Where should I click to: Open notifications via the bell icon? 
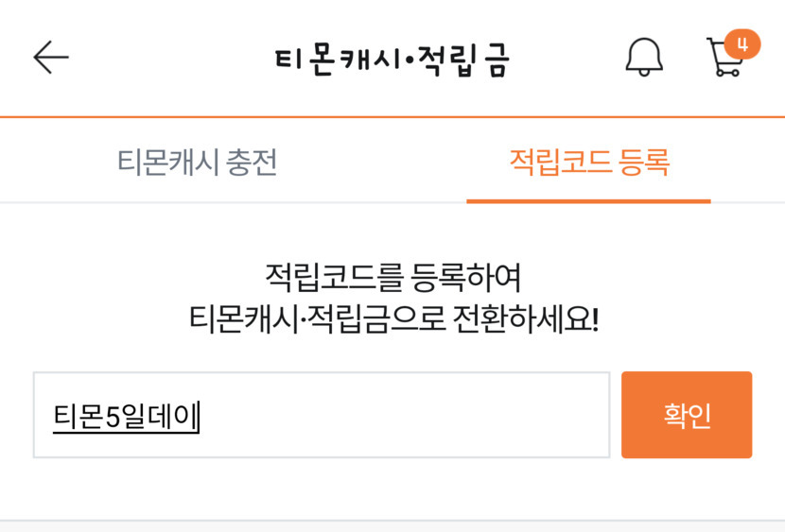coord(644,58)
